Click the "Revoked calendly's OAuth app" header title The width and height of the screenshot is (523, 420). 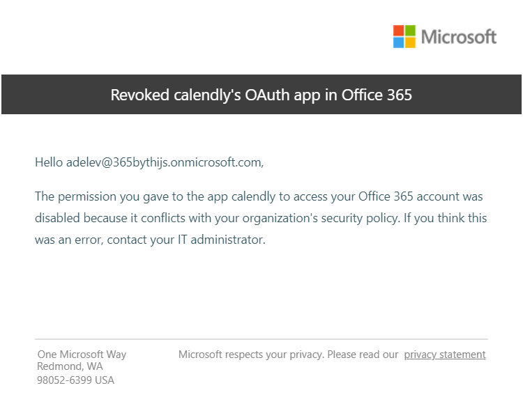[216, 95]
